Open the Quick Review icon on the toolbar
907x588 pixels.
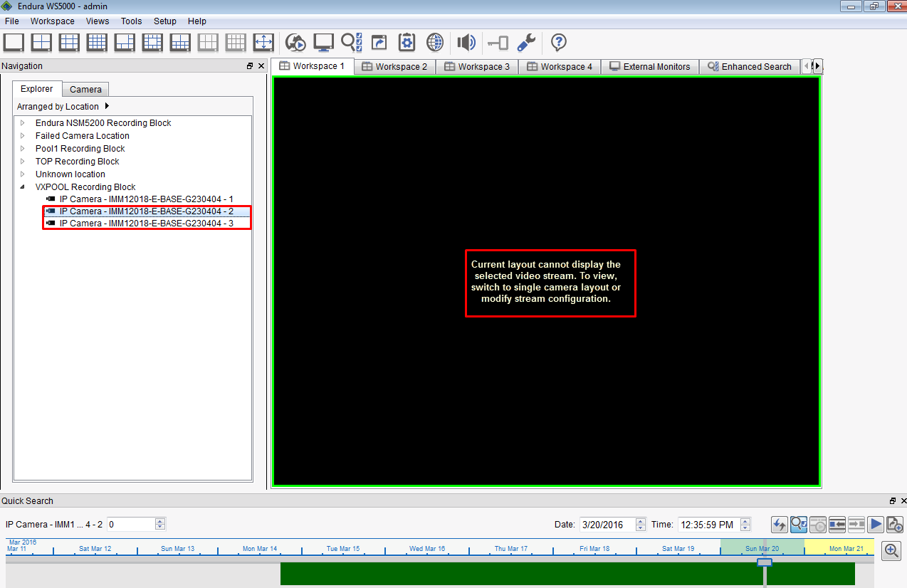[295, 42]
